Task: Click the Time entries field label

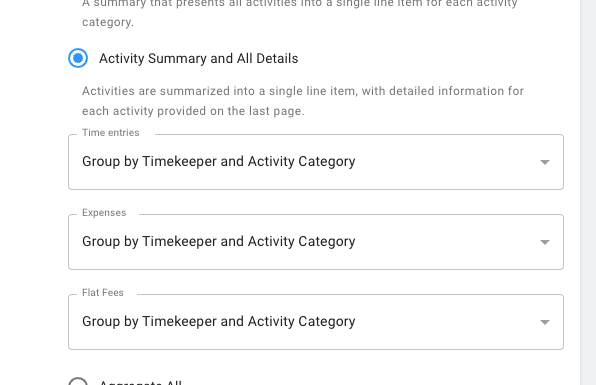Action: (111, 133)
